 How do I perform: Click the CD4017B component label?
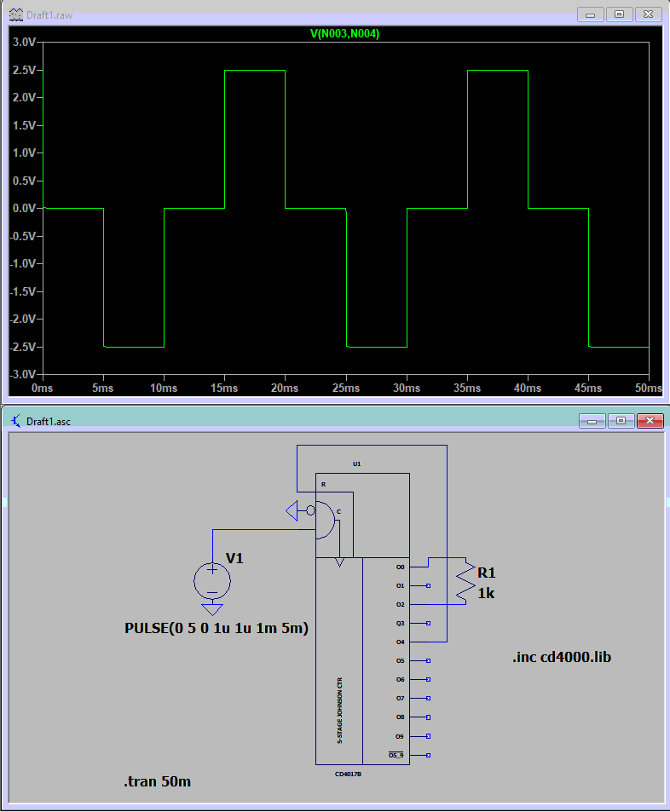[348, 775]
